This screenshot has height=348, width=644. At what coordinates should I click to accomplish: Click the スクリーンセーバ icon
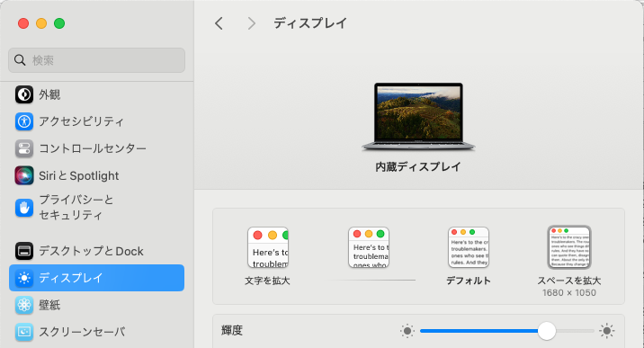click(24, 332)
